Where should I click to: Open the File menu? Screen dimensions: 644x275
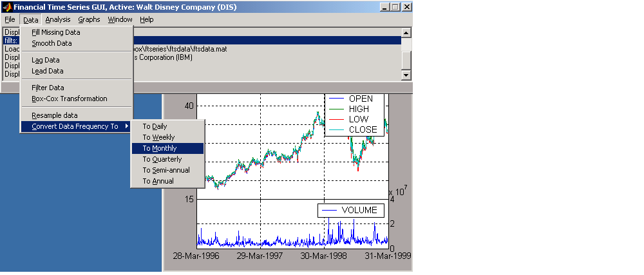pyautogui.click(x=10, y=19)
